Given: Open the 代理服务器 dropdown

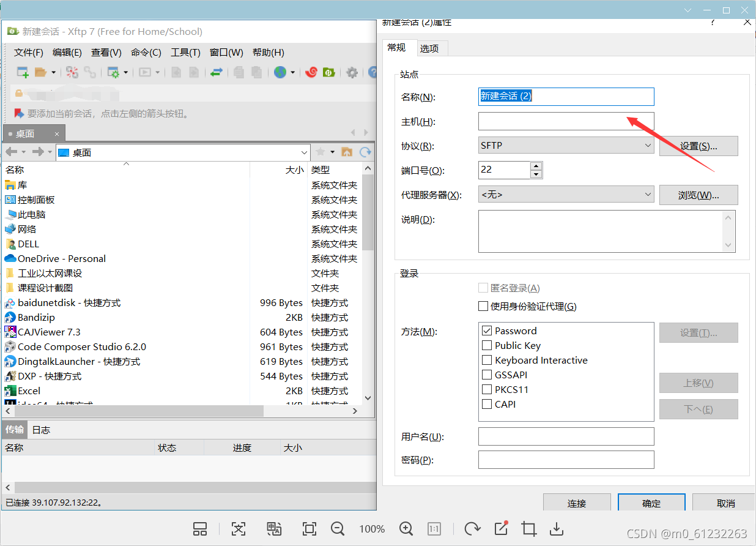Looking at the screenshot, I should click(566, 195).
